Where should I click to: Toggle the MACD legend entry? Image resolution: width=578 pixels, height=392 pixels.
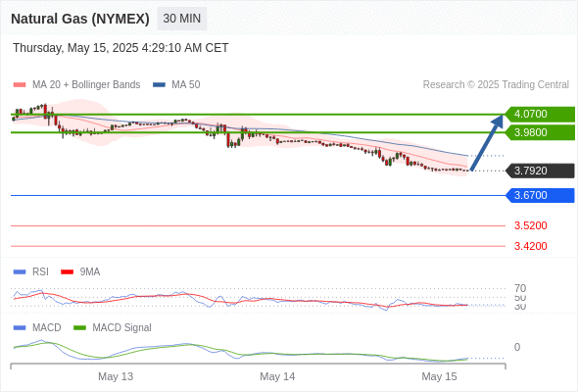tap(37, 327)
